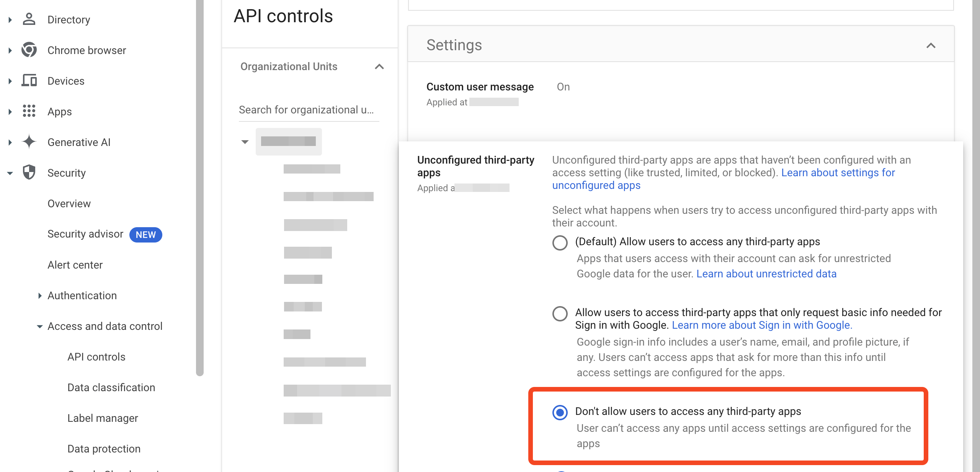Select Don't allow any third-party apps option

tap(560, 412)
